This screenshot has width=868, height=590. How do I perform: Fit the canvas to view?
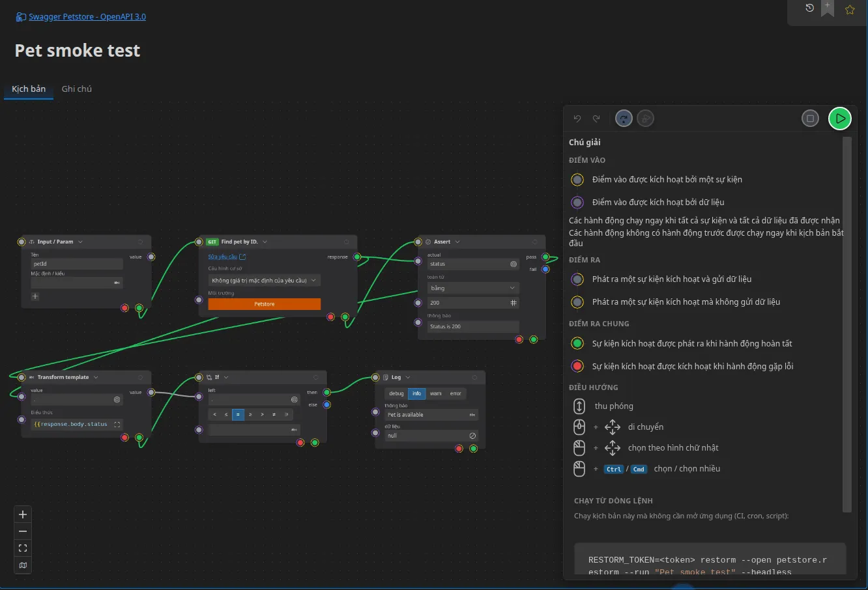tap(23, 548)
